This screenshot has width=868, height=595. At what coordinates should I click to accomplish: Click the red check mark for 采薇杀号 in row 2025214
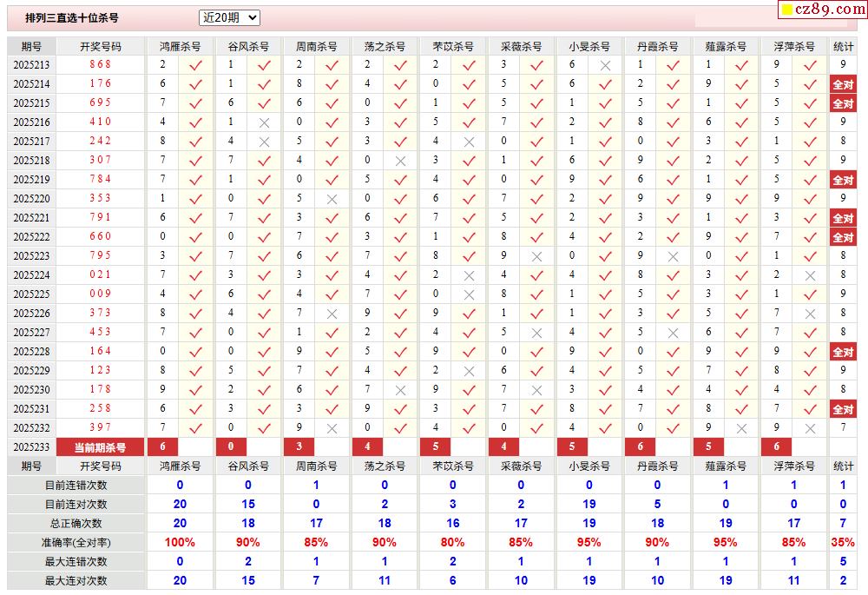pos(536,84)
